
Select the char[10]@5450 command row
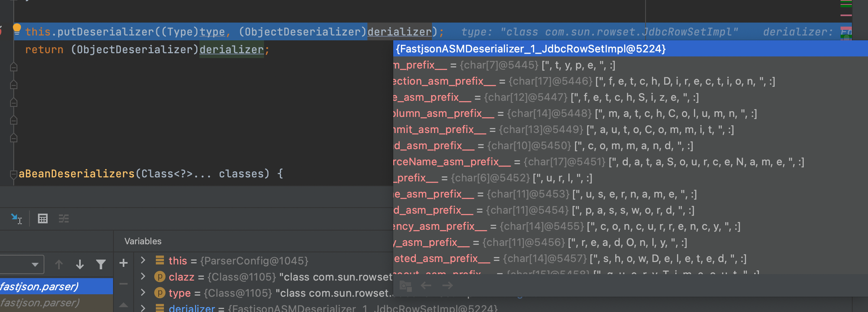click(x=631, y=146)
